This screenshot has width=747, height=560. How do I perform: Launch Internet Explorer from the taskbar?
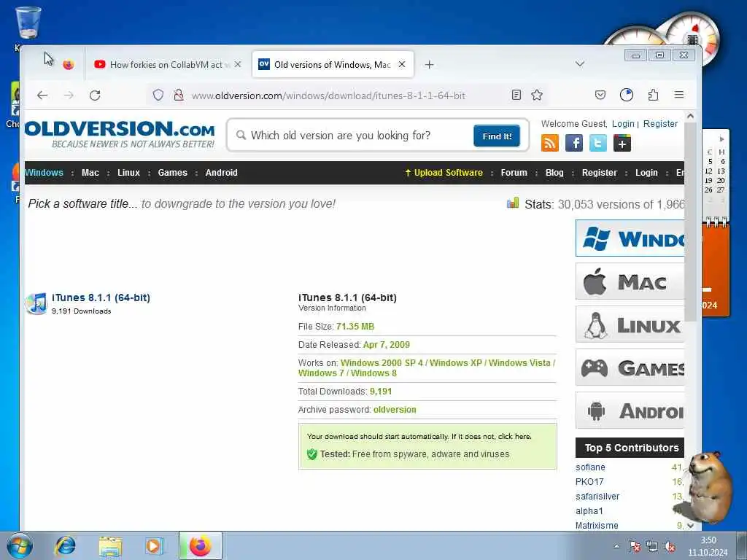65,545
